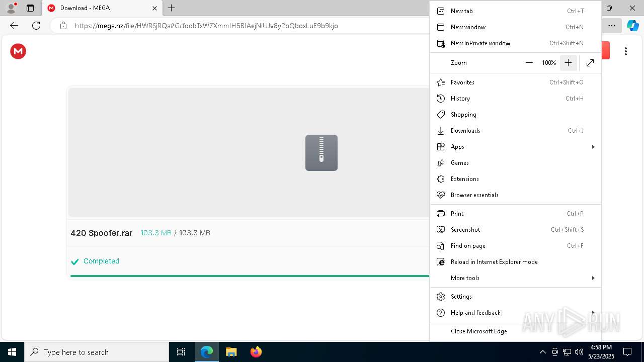Open the Windows Start menu
The height and width of the screenshot is (362, 644).
pos(12,352)
